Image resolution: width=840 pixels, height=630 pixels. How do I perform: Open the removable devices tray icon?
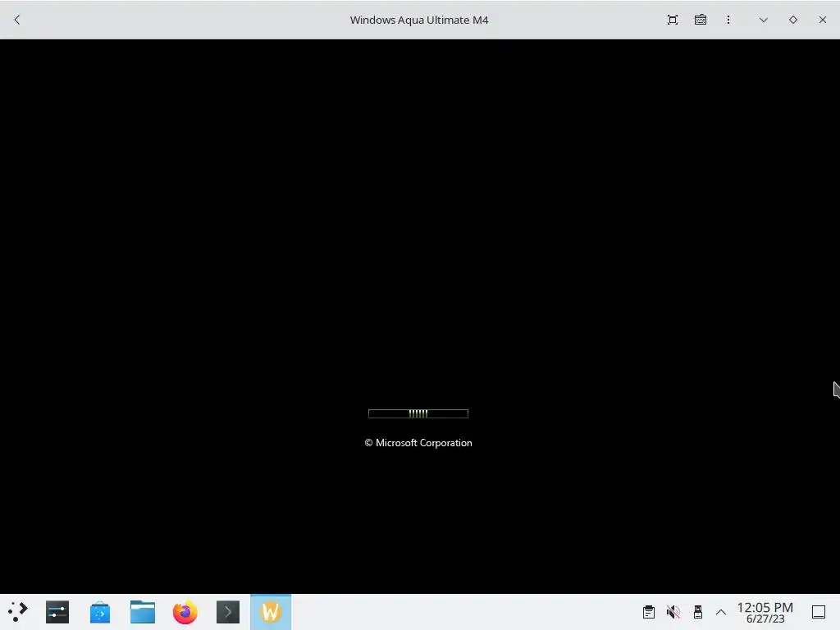(x=697, y=612)
